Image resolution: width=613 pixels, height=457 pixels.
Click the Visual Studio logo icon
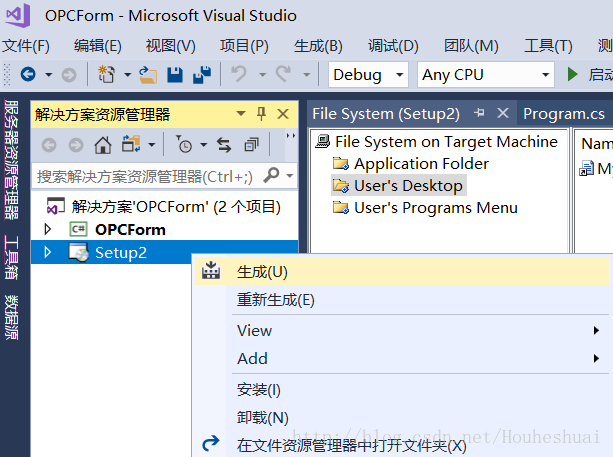[x=18, y=16]
